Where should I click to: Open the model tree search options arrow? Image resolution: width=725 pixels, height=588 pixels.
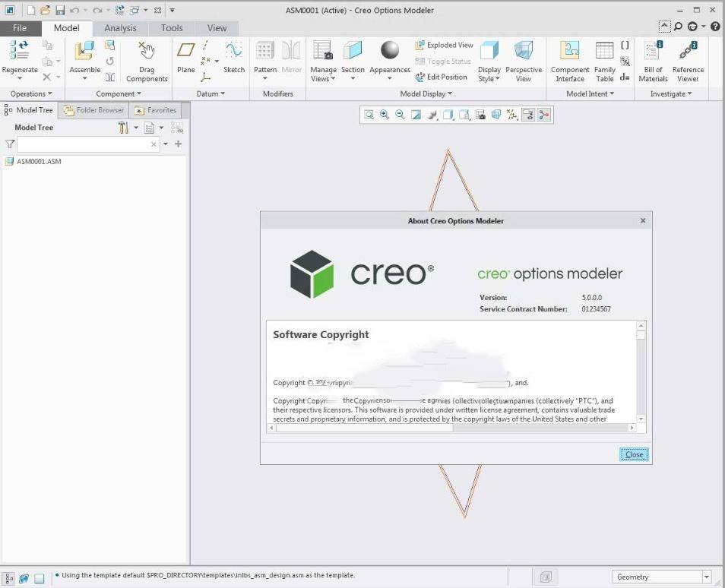click(x=166, y=144)
